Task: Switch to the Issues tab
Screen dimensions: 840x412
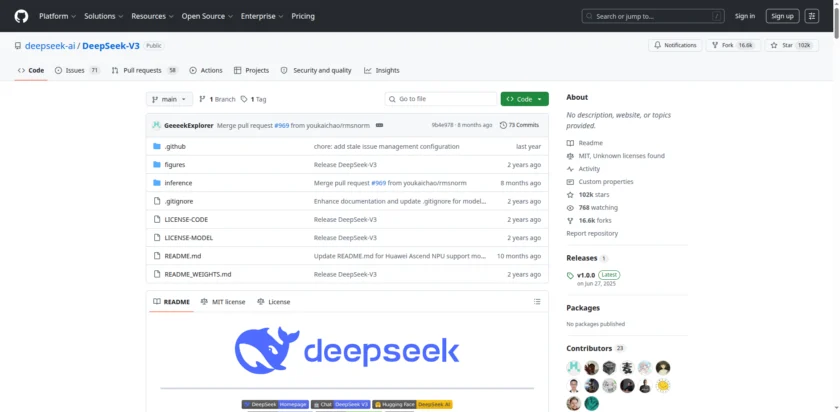Action: 77,70
